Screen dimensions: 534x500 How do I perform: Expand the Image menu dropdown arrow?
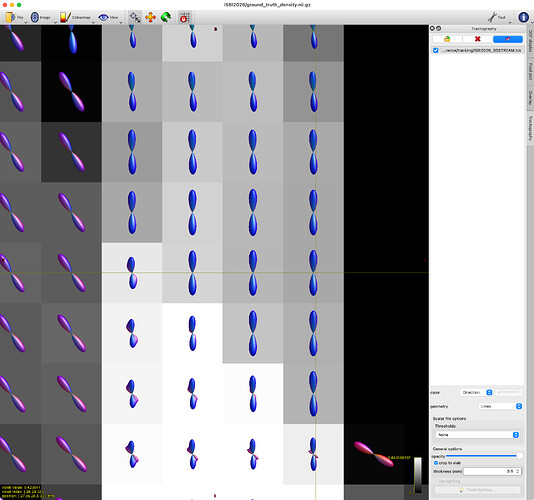55,22
